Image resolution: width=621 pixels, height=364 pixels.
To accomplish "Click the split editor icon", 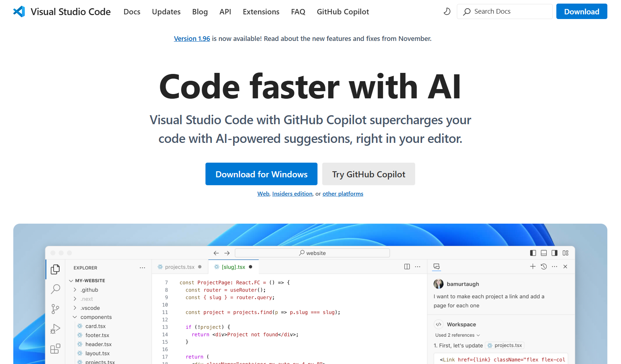I will click(x=407, y=267).
